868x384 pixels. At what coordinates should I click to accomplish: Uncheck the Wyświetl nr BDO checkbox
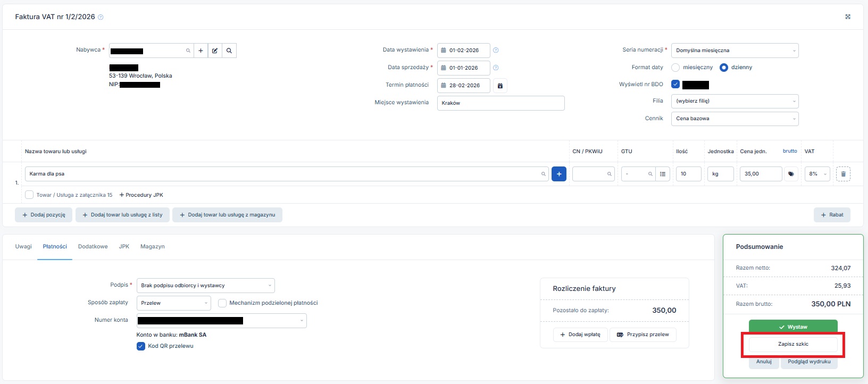[x=675, y=84]
